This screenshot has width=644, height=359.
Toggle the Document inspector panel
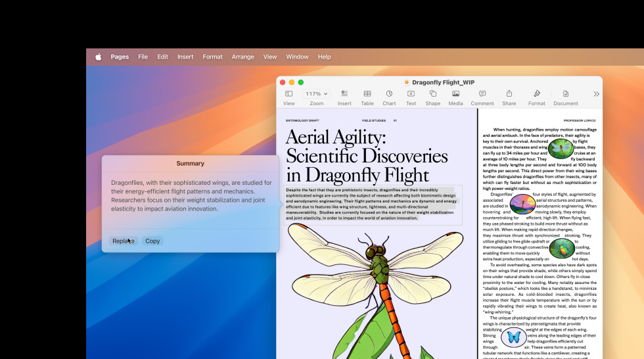point(565,94)
